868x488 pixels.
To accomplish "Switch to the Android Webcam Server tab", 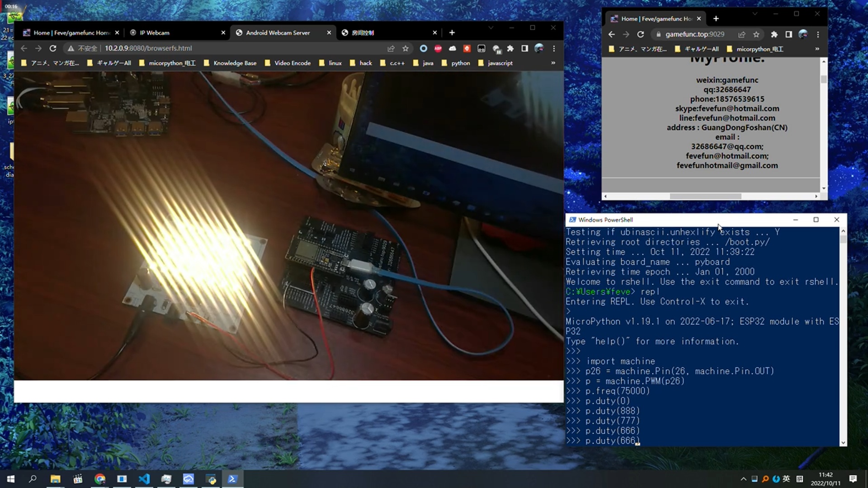I will click(x=278, y=33).
